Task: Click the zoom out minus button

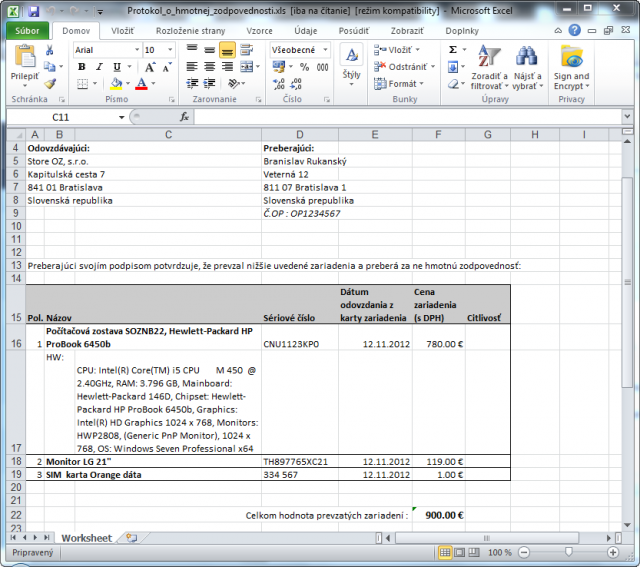Action: tap(524, 553)
